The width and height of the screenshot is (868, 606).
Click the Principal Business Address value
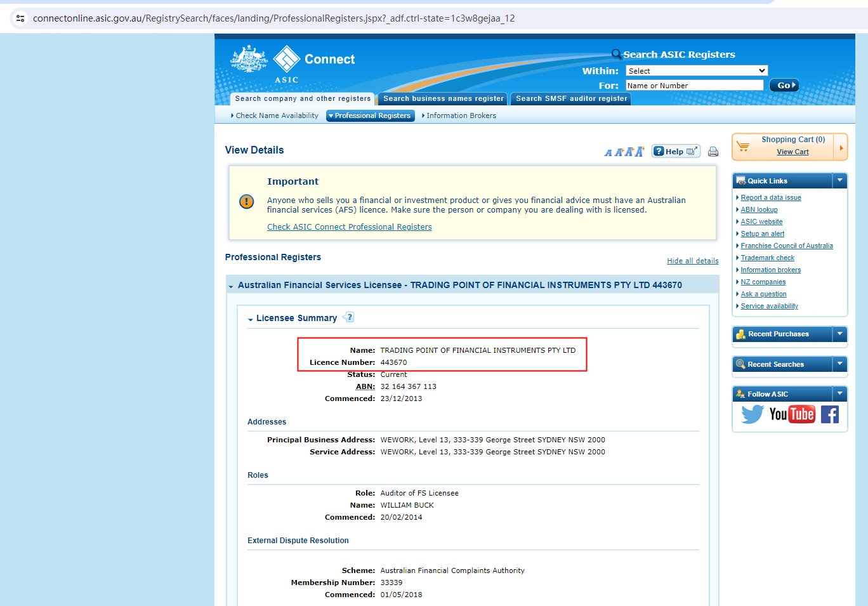(x=493, y=440)
